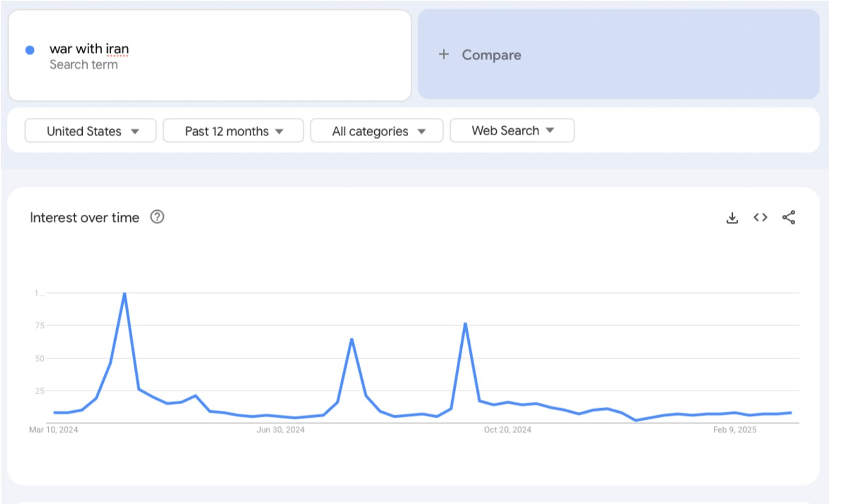Open the United States region dropdown
This screenshot has width=843, height=504.
pyautogui.click(x=90, y=131)
